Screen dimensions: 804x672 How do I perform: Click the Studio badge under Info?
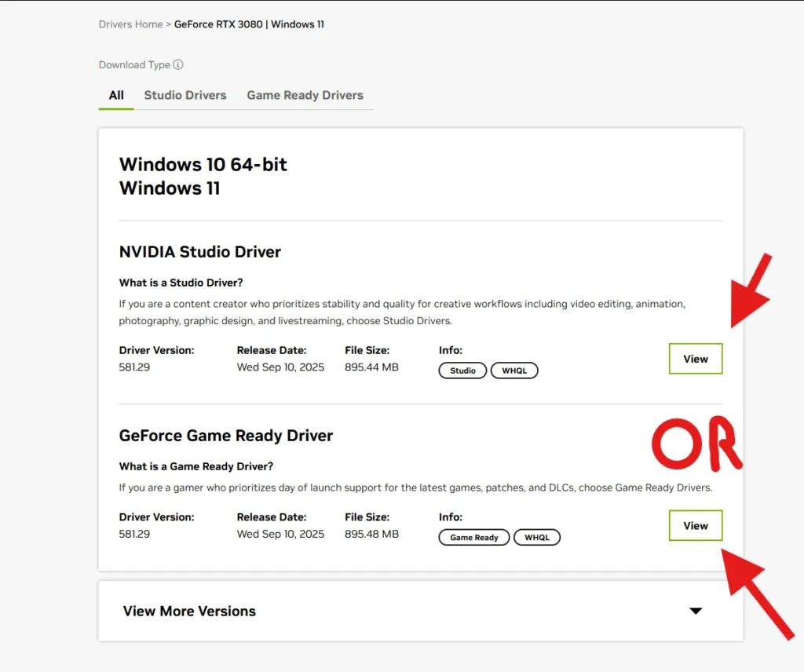tap(462, 371)
